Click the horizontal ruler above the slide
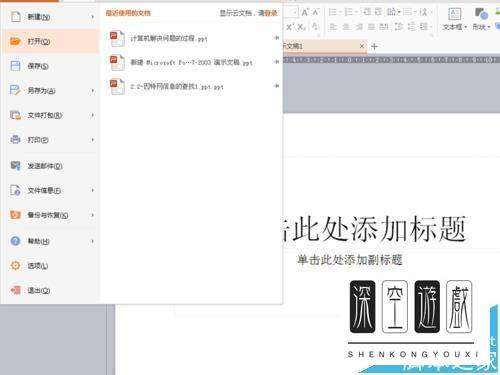Viewport: 500px width, 375px height. click(392, 59)
